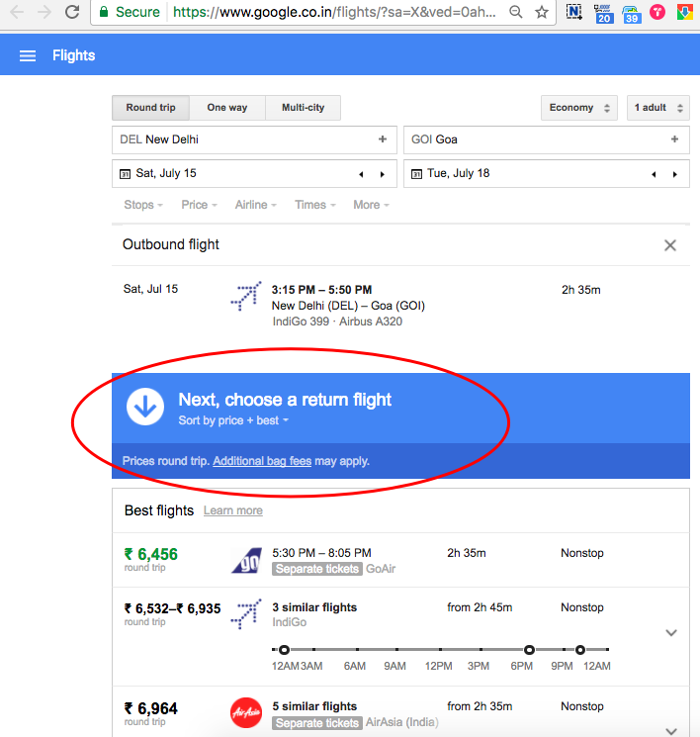
Task: Switch to One way trip
Action: point(227,108)
